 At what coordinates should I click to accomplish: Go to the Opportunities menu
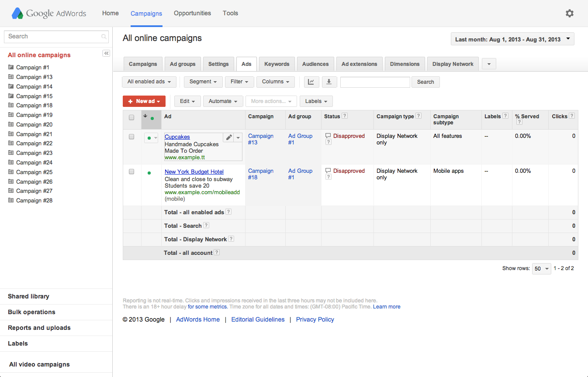point(192,13)
